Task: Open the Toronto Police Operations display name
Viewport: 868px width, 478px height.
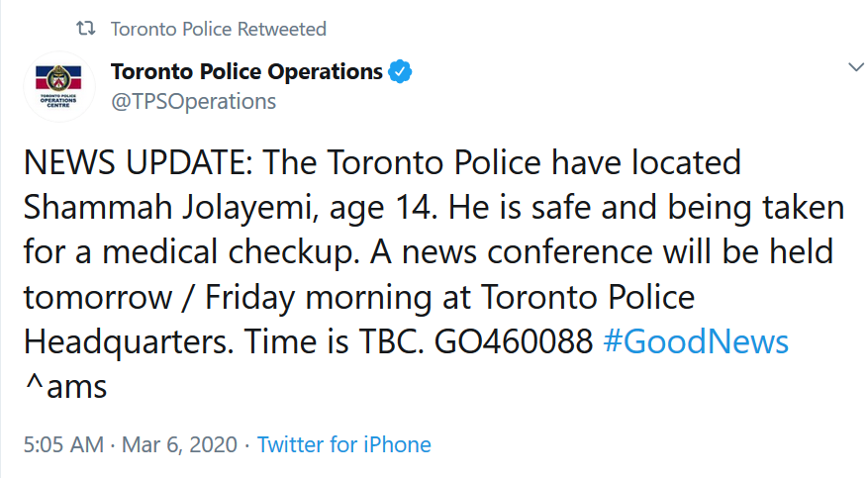Action: click(x=246, y=72)
